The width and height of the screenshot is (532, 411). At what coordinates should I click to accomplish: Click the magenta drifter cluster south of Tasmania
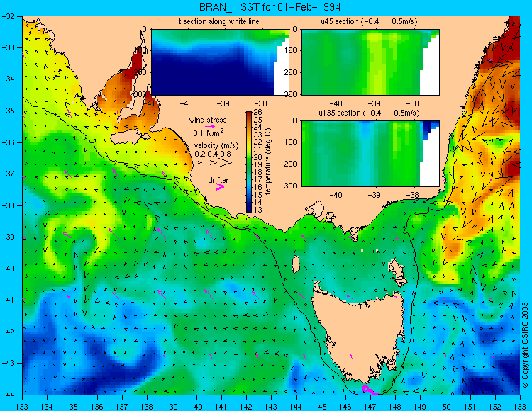click(x=369, y=390)
